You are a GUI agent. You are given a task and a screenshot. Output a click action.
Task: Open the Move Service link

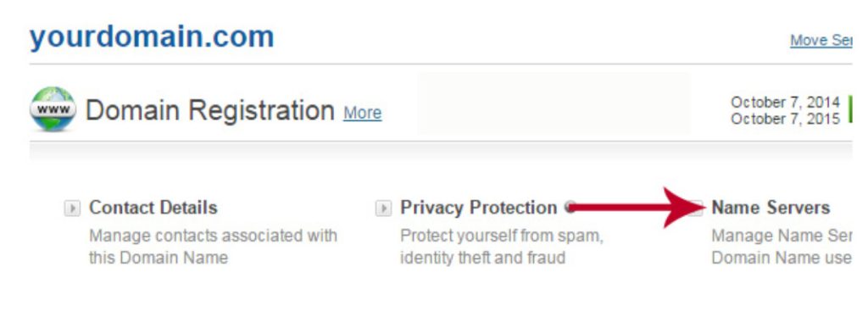(x=821, y=41)
